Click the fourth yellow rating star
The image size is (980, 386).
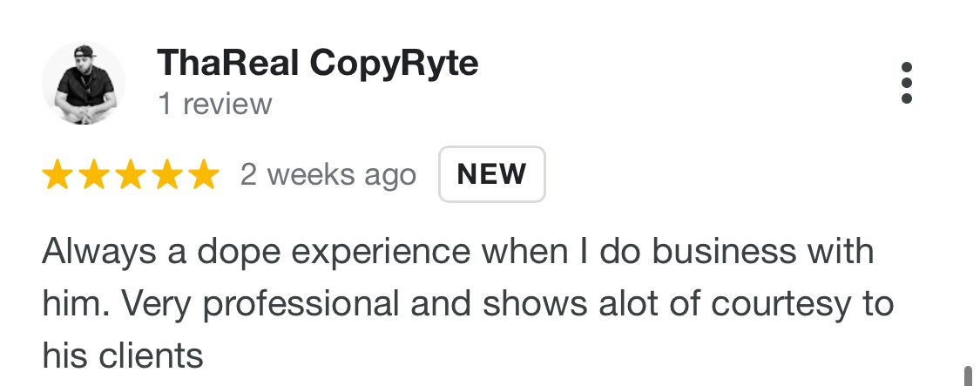166,175
